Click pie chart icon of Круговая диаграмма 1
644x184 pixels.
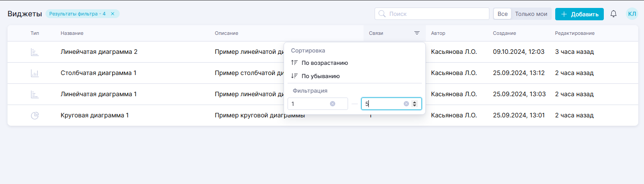(34, 116)
